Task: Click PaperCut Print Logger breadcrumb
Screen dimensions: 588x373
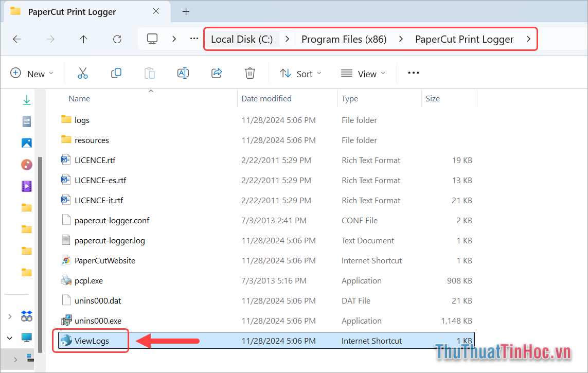Action: pos(464,39)
